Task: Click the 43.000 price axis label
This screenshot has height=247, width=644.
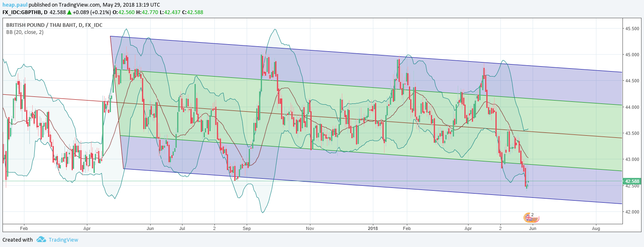Action: 633,159
